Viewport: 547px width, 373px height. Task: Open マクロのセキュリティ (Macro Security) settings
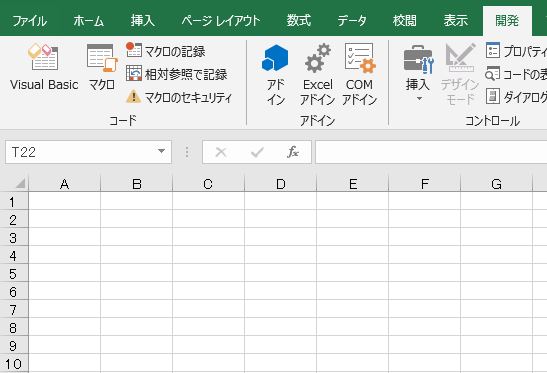coord(179,97)
